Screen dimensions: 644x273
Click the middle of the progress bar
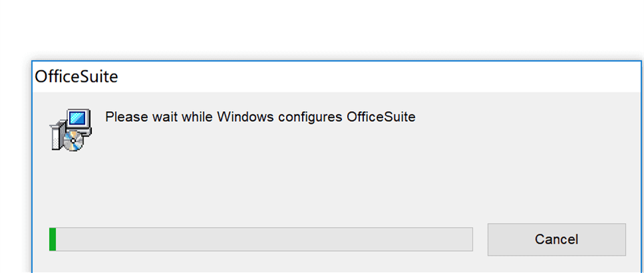click(261, 239)
